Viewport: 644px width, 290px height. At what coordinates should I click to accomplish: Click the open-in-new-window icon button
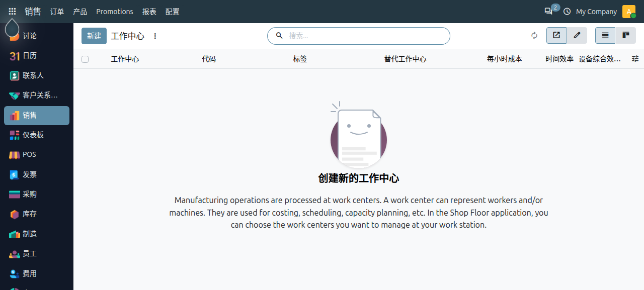[x=556, y=36]
